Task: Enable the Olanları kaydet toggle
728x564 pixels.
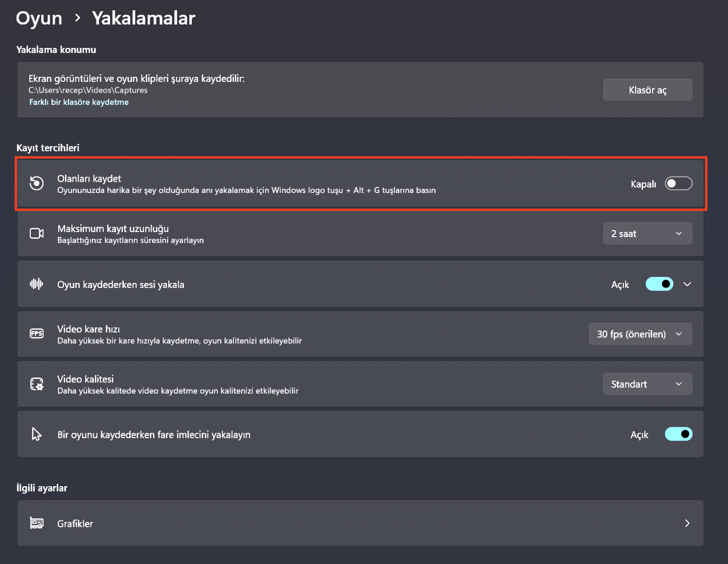Action: [x=679, y=183]
